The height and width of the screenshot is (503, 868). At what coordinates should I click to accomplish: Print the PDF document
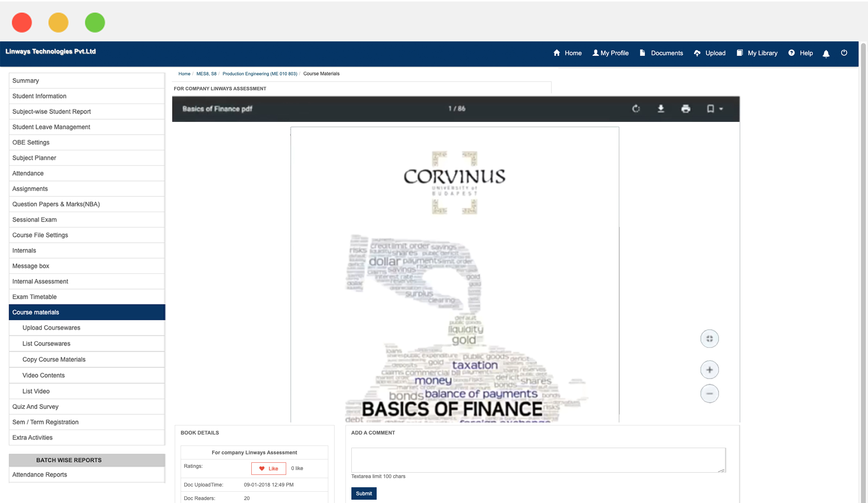click(686, 109)
